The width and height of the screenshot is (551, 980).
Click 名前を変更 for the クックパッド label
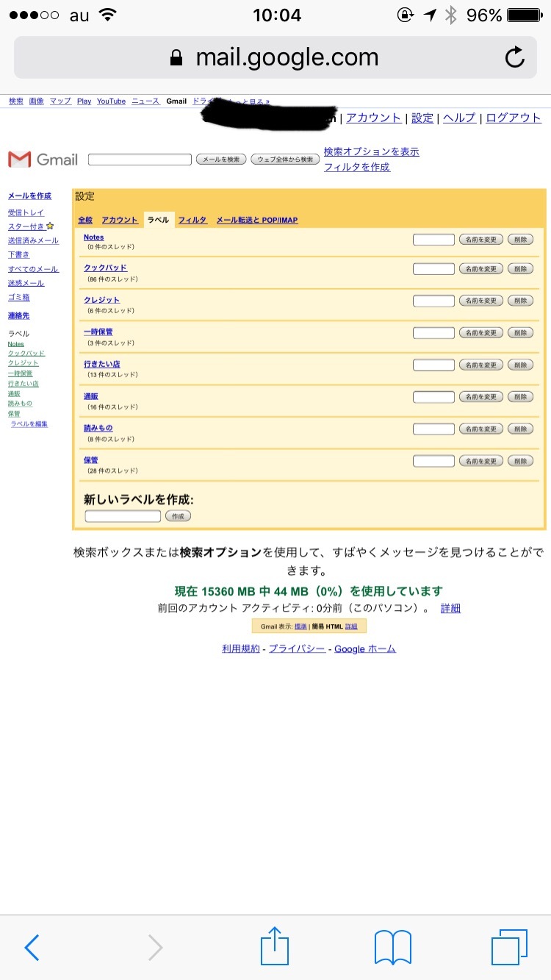481,269
